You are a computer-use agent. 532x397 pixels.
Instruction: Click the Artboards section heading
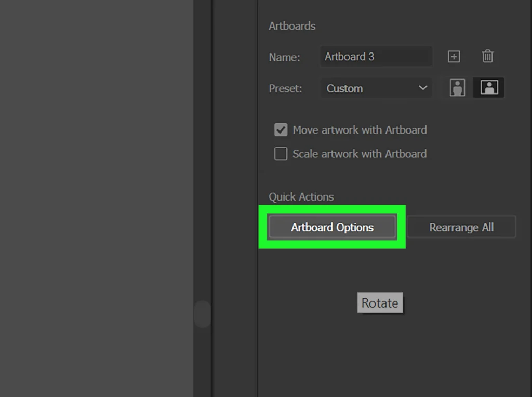(x=292, y=26)
